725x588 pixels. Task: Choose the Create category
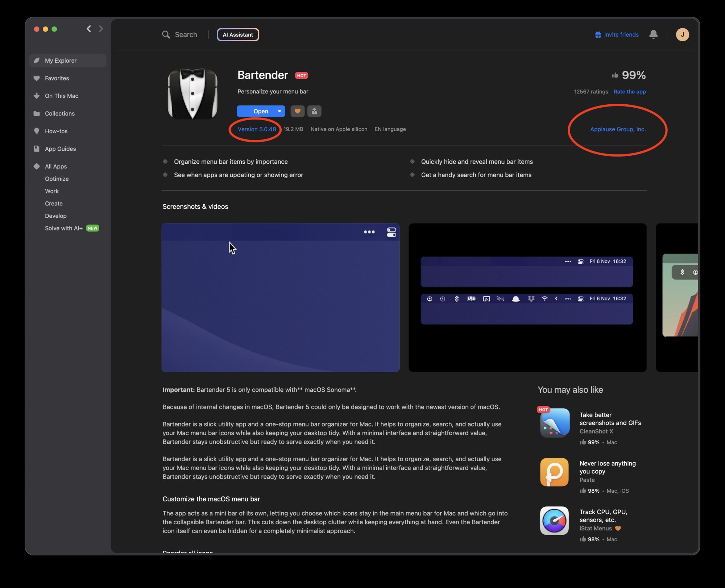click(54, 204)
